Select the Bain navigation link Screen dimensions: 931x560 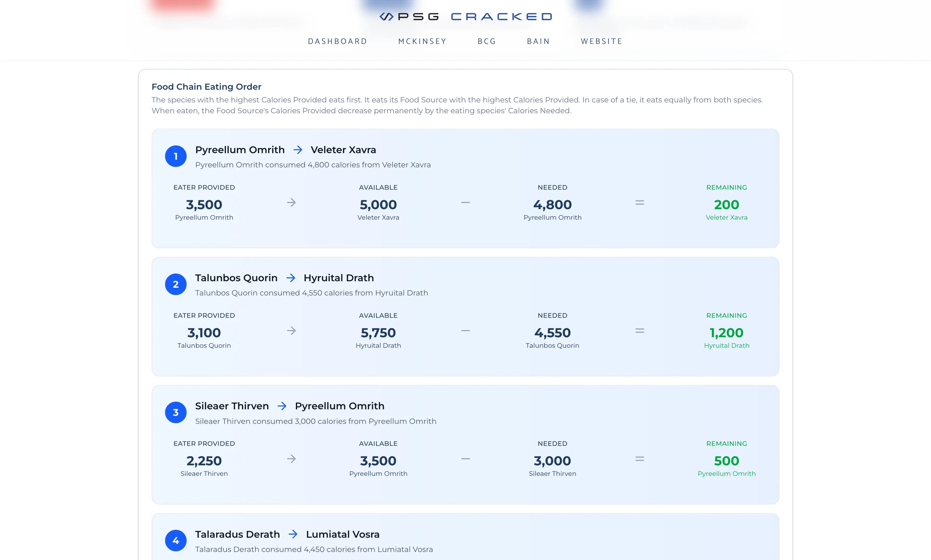(x=538, y=41)
